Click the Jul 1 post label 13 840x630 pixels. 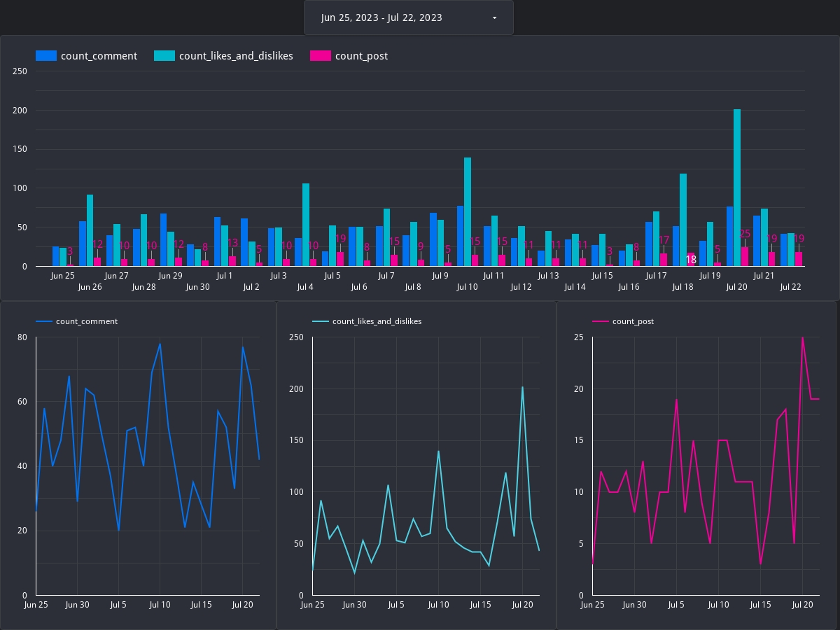tap(233, 243)
